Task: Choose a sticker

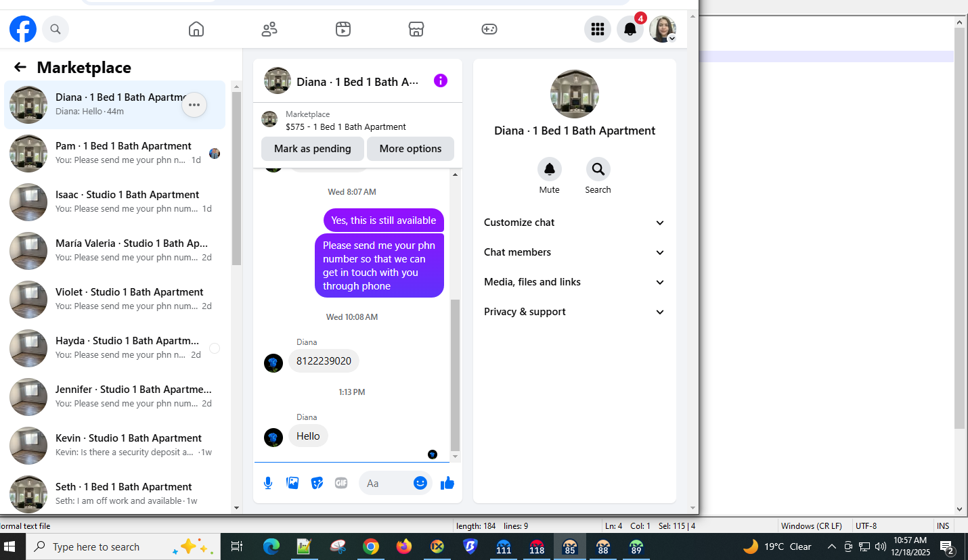Action: pos(317,483)
